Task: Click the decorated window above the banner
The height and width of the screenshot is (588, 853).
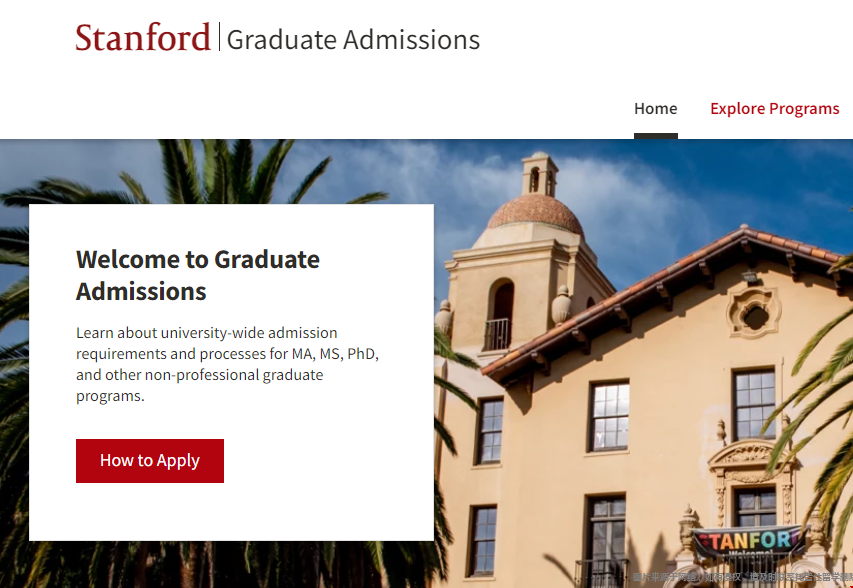Action: (x=754, y=503)
